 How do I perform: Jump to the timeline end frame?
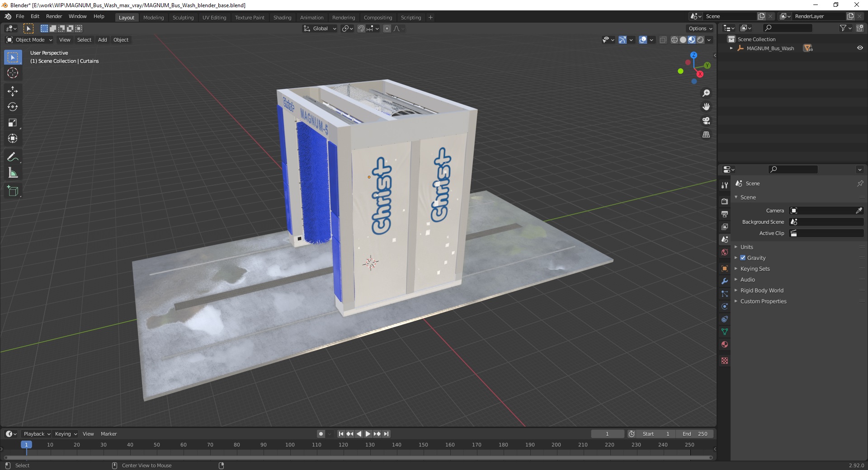(386, 434)
